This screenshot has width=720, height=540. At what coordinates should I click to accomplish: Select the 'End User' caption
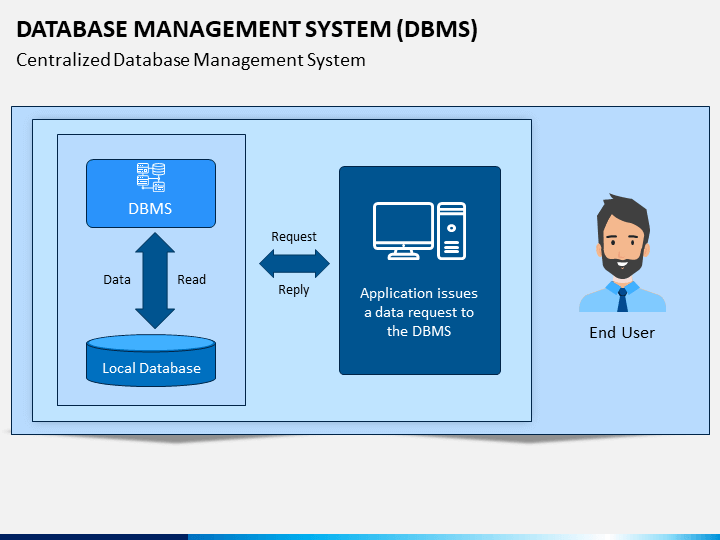pos(622,332)
